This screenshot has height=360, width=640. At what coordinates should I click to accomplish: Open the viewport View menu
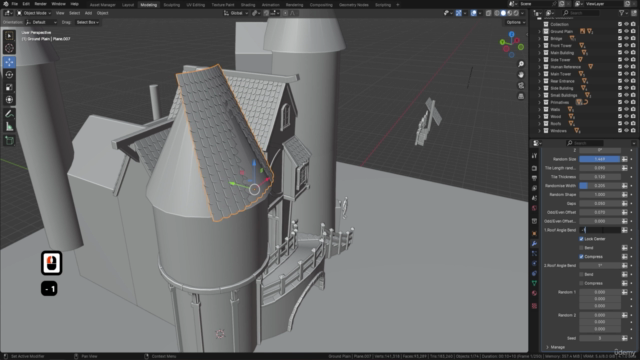60,13
